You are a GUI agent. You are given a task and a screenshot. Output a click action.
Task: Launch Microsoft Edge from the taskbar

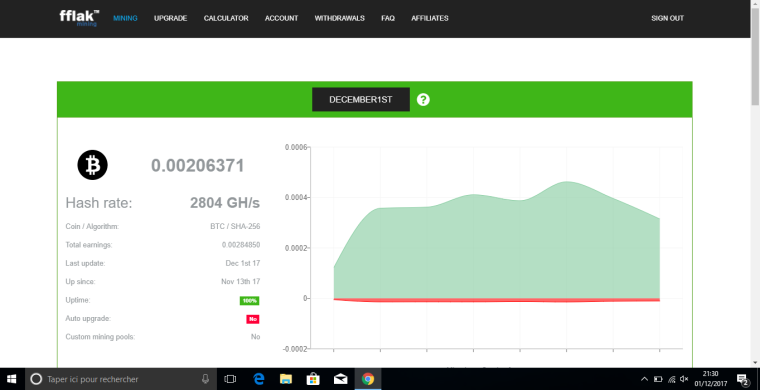click(259, 379)
